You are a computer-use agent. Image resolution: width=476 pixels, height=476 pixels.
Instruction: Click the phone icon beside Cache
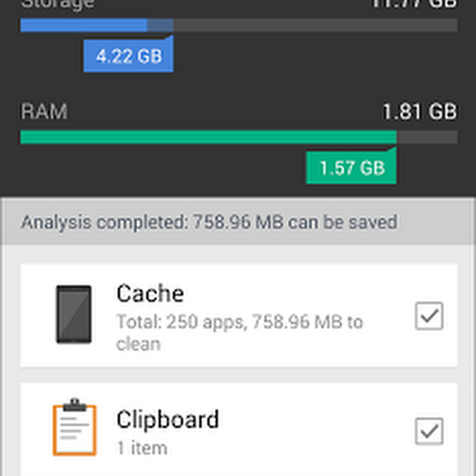(74, 314)
